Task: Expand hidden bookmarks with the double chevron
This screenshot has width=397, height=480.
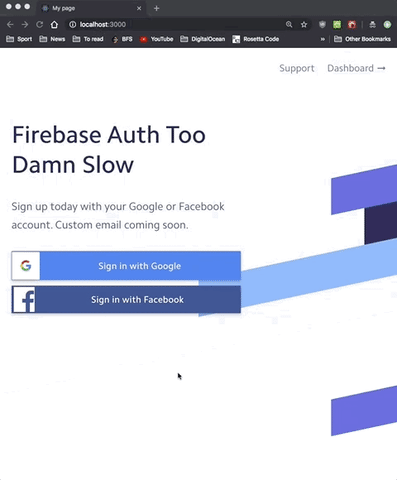Action: (x=322, y=39)
